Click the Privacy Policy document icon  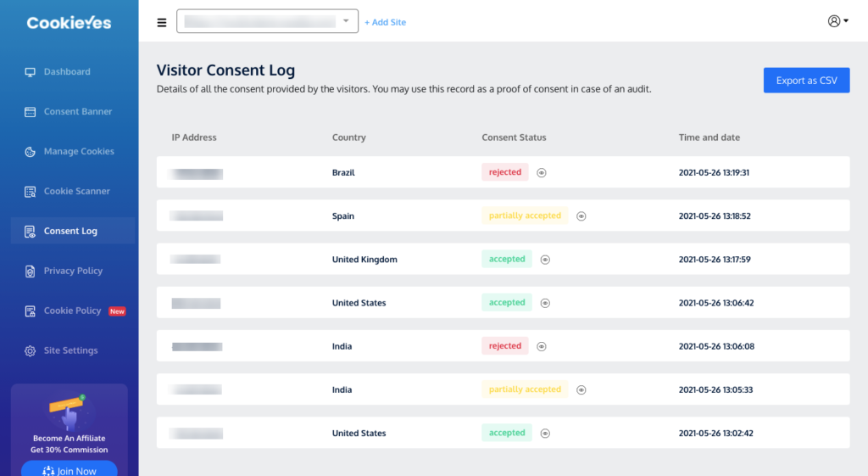tap(30, 272)
